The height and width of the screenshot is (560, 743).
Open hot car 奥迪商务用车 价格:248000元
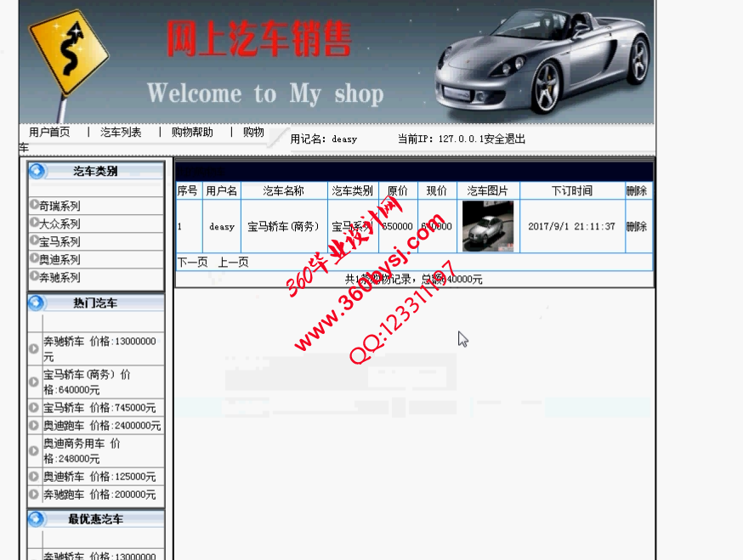tap(82, 450)
